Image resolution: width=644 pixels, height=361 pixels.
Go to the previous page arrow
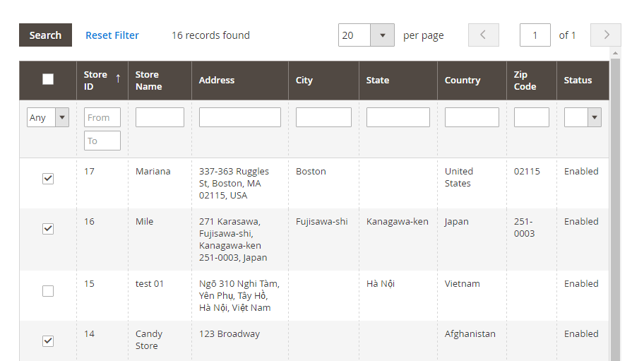483,35
